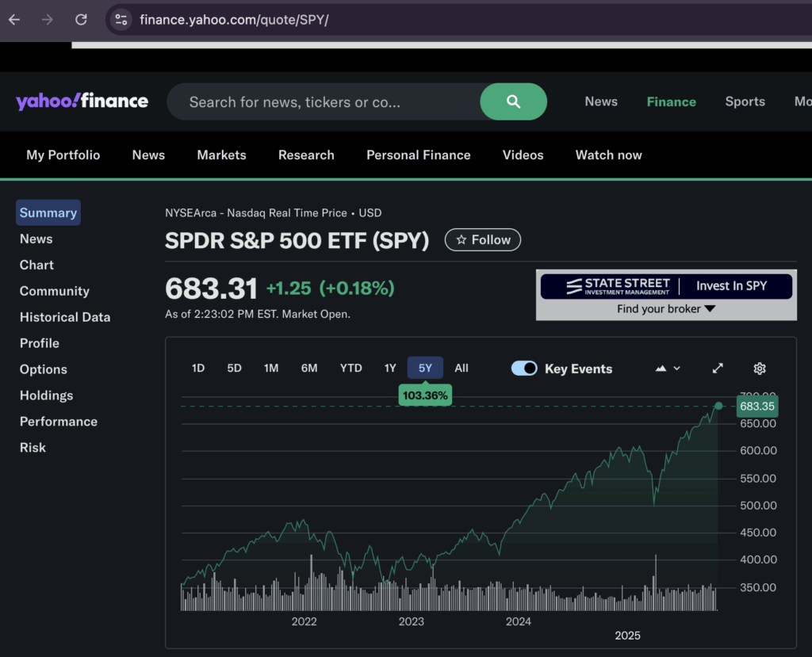Viewport: 812px width, 657px height.
Task: Click the Follow button for SPY
Action: pos(483,240)
